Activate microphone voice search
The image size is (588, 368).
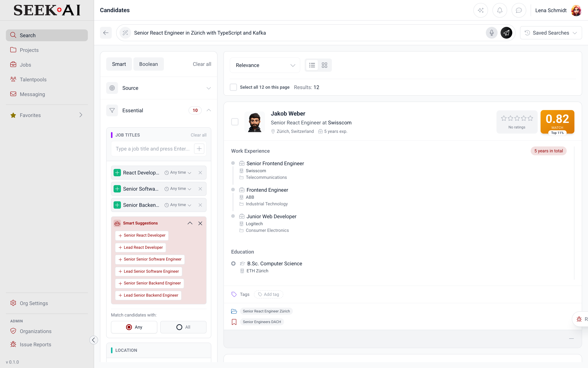492,33
